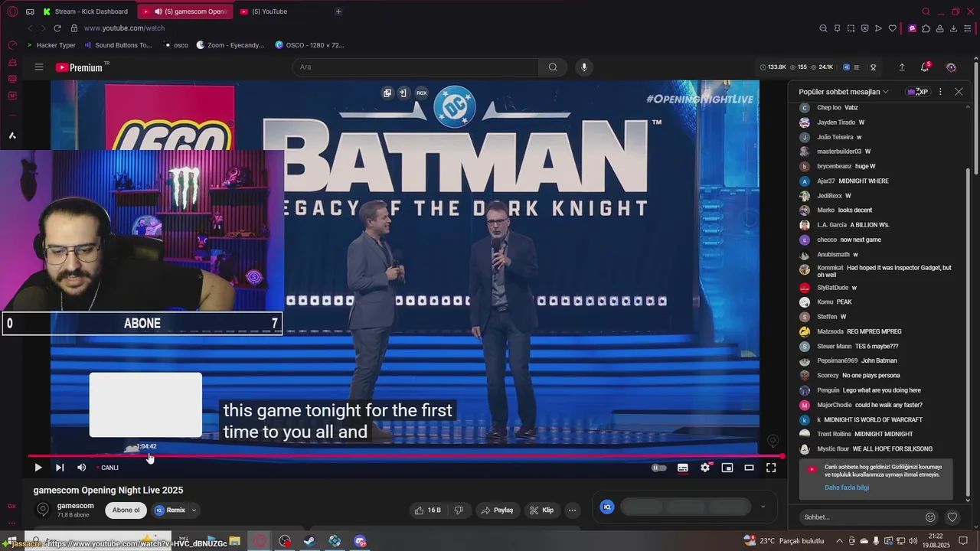Enter fullscreen mode
980x551 pixels.
(x=771, y=468)
